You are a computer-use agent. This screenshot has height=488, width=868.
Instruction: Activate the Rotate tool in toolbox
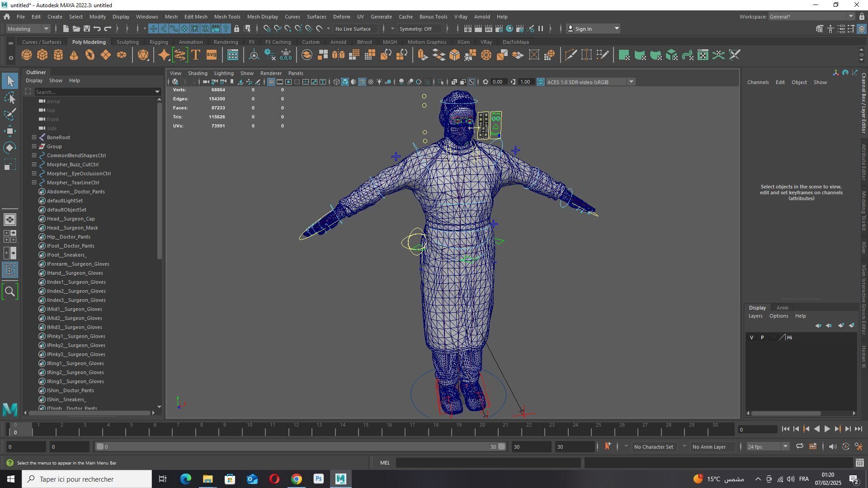(x=10, y=148)
